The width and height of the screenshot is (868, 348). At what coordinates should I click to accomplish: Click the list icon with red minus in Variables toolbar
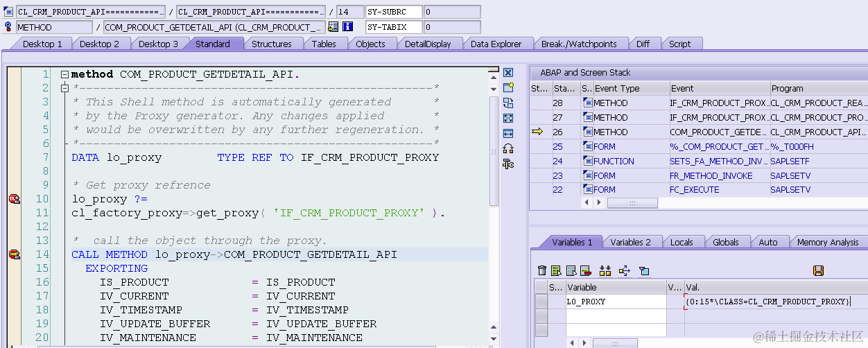585,270
